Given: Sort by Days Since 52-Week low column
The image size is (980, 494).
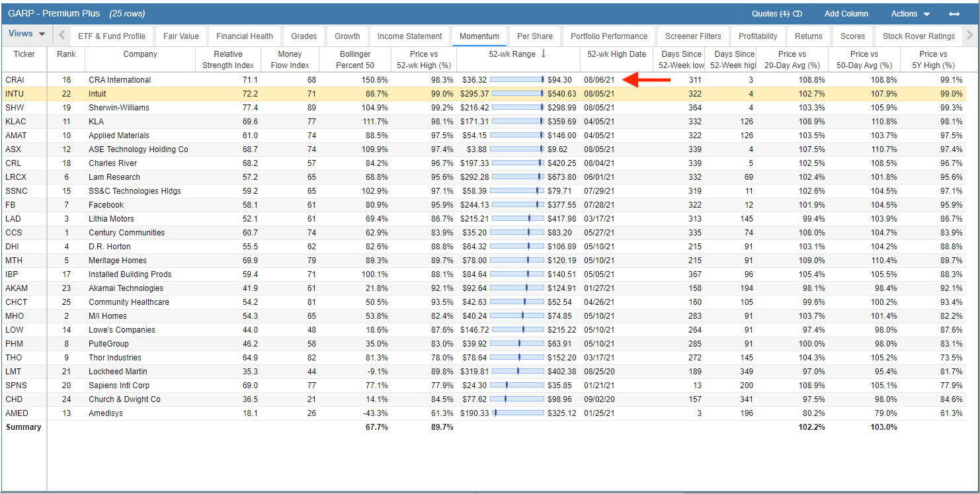Looking at the screenshot, I should [678, 60].
